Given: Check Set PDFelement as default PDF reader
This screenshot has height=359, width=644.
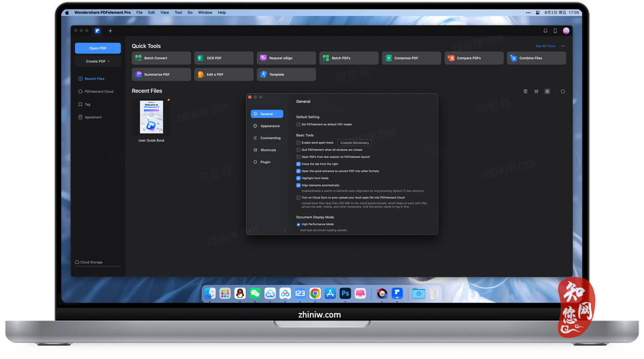Looking at the screenshot, I should click(298, 124).
